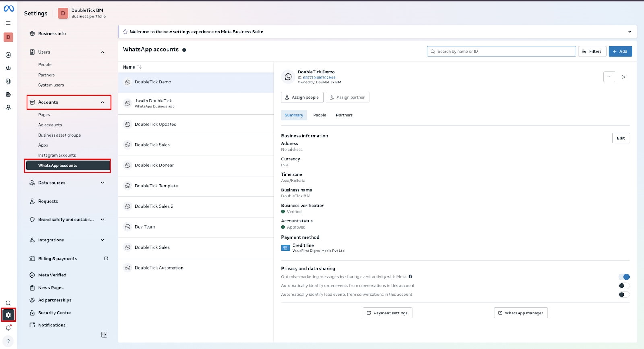Screen dimensions: 644x349
Task: Expand the welcome banner chevron
Action: 630,32
